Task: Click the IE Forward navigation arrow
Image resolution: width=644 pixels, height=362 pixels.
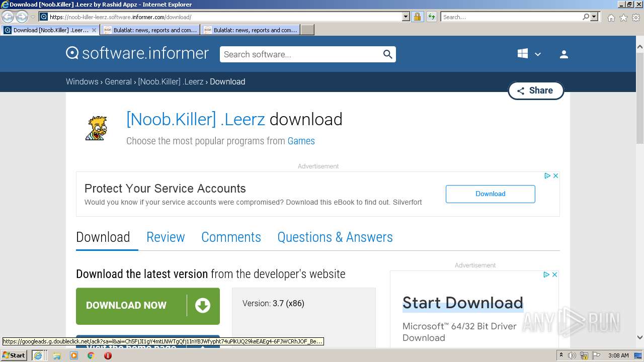Action: (22, 17)
